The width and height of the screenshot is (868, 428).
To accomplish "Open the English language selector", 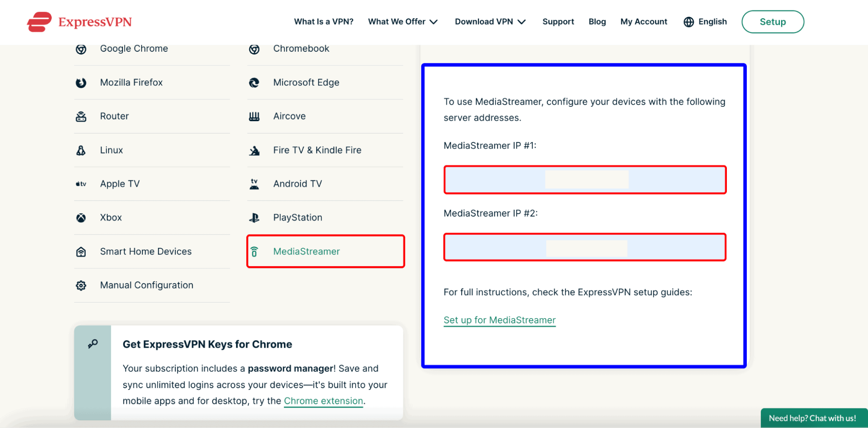I will click(x=705, y=22).
